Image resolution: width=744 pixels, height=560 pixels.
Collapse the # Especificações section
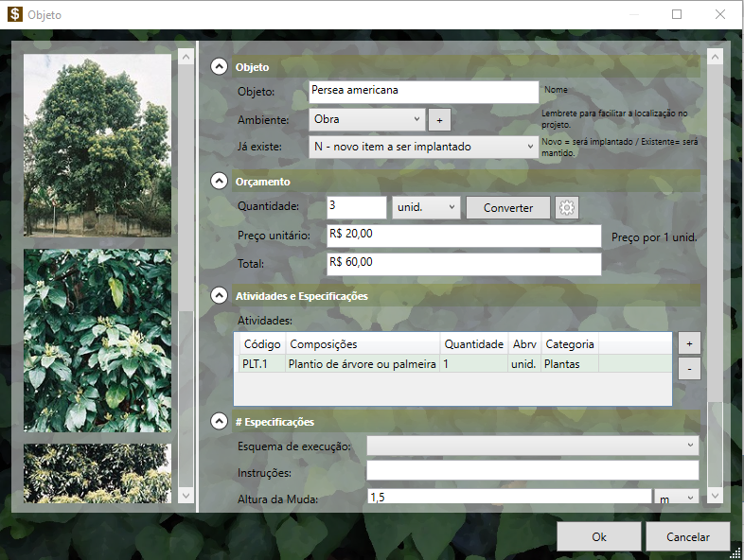[220, 421]
